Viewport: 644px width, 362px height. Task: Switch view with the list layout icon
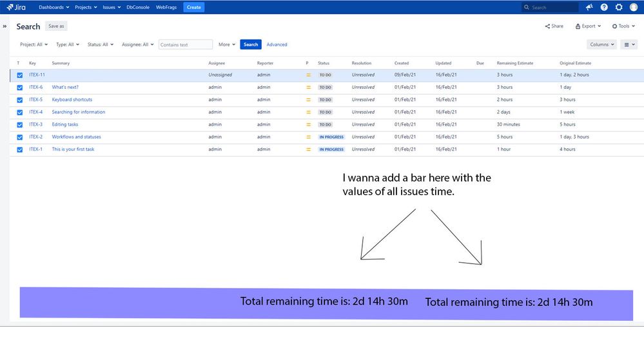click(629, 44)
